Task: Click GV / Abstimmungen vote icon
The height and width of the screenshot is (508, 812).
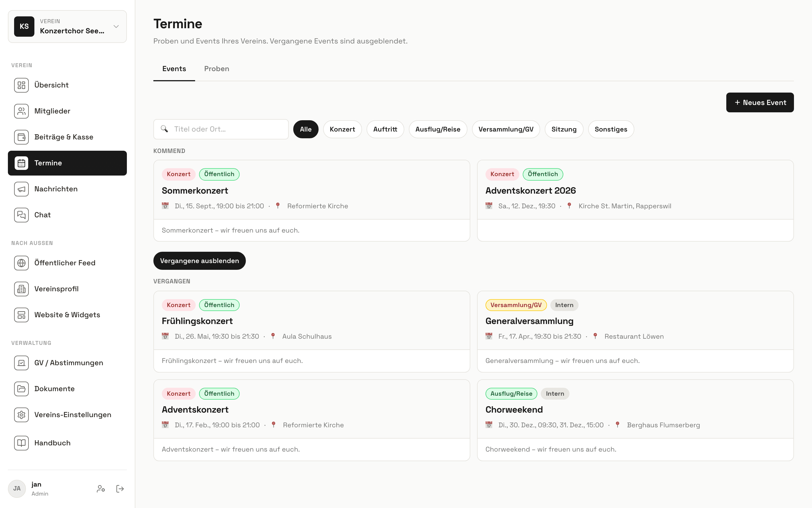Action: tap(21, 363)
